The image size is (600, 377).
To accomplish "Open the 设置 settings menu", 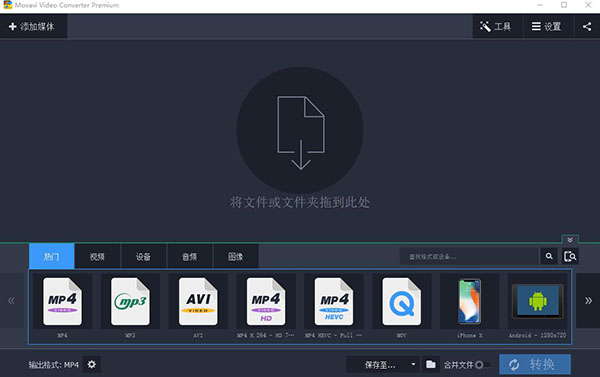I will point(548,26).
